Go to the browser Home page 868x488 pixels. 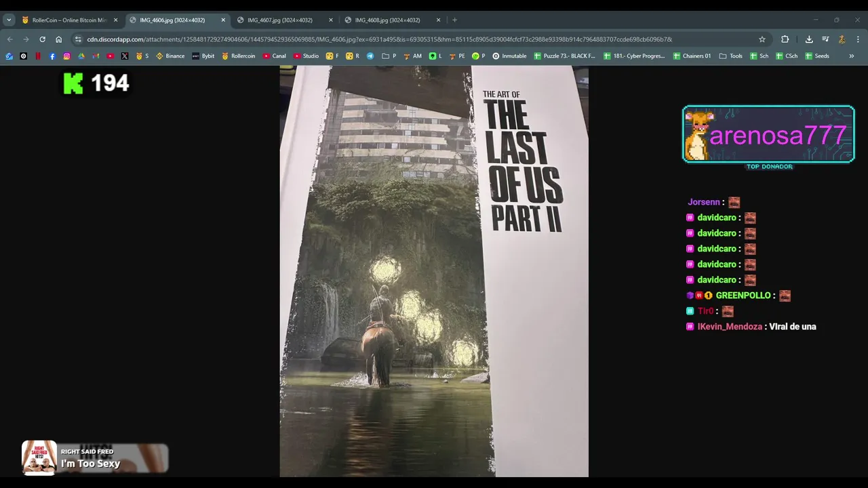coord(58,39)
